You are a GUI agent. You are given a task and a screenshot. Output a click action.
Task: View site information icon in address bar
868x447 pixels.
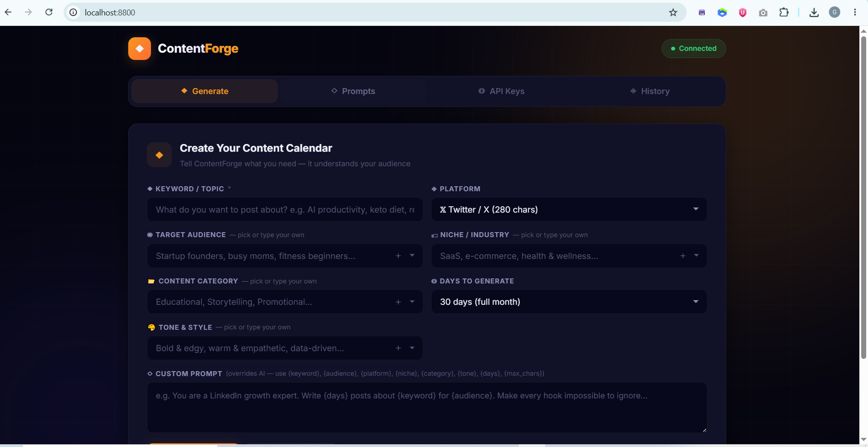click(73, 12)
